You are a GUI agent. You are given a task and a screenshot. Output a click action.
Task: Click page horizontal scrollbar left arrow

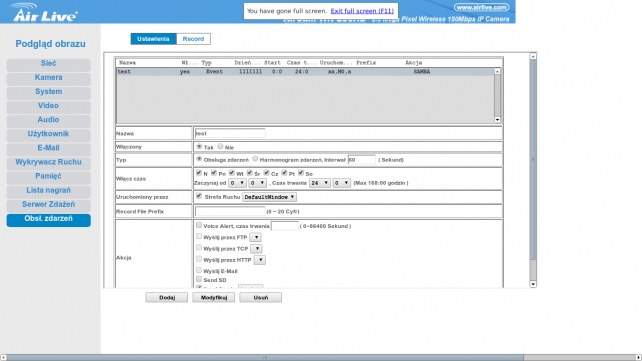(3, 358)
